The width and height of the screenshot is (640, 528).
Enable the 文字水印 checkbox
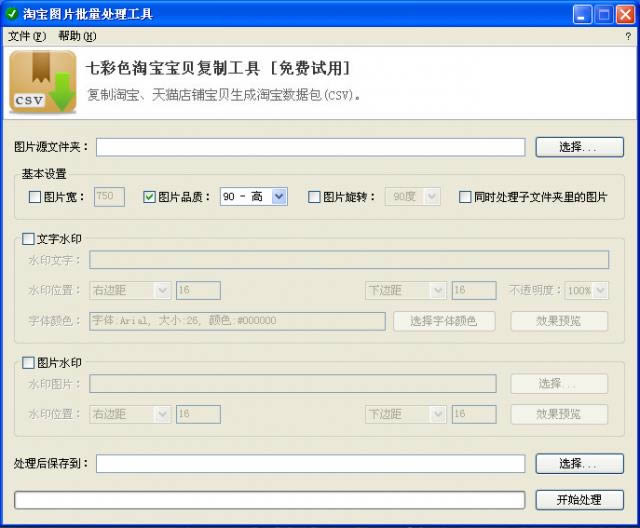[x=28, y=239]
